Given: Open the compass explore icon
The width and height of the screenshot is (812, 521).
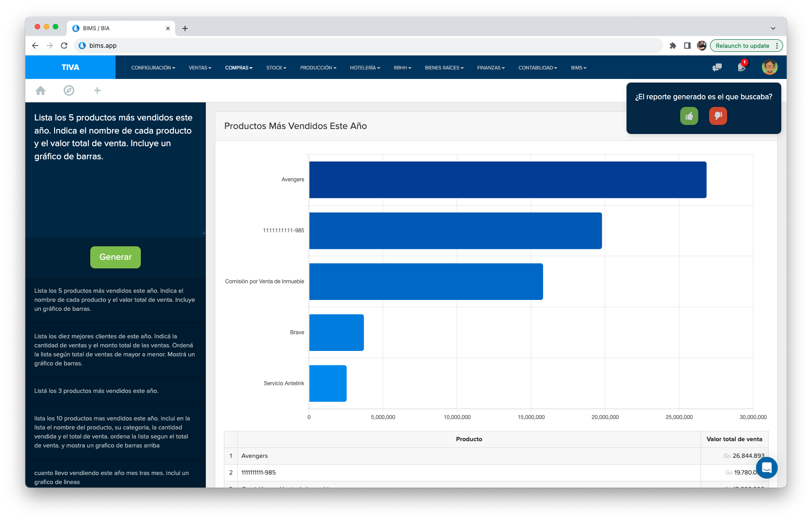Looking at the screenshot, I should click(x=69, y=91).
